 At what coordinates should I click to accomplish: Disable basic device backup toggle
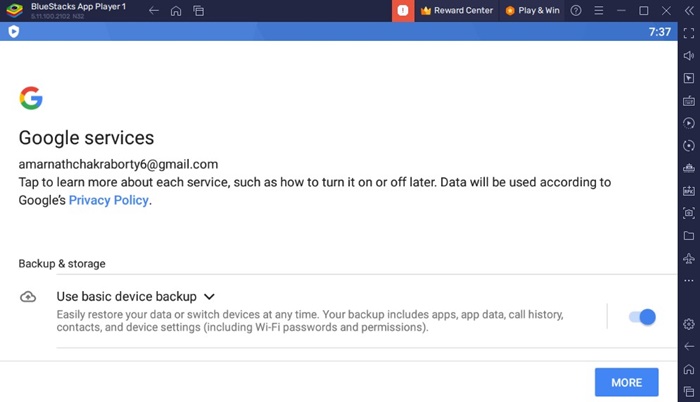click(642, 317)
